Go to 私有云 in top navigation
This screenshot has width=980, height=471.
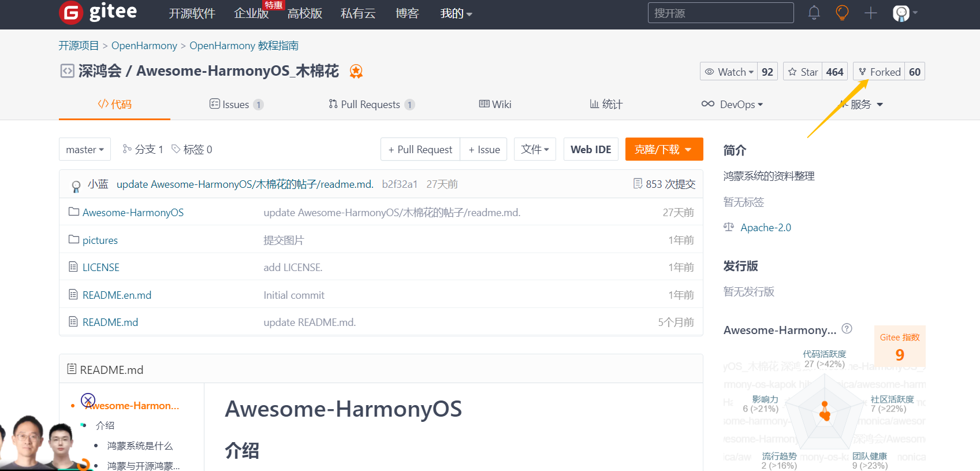point(358,13)
